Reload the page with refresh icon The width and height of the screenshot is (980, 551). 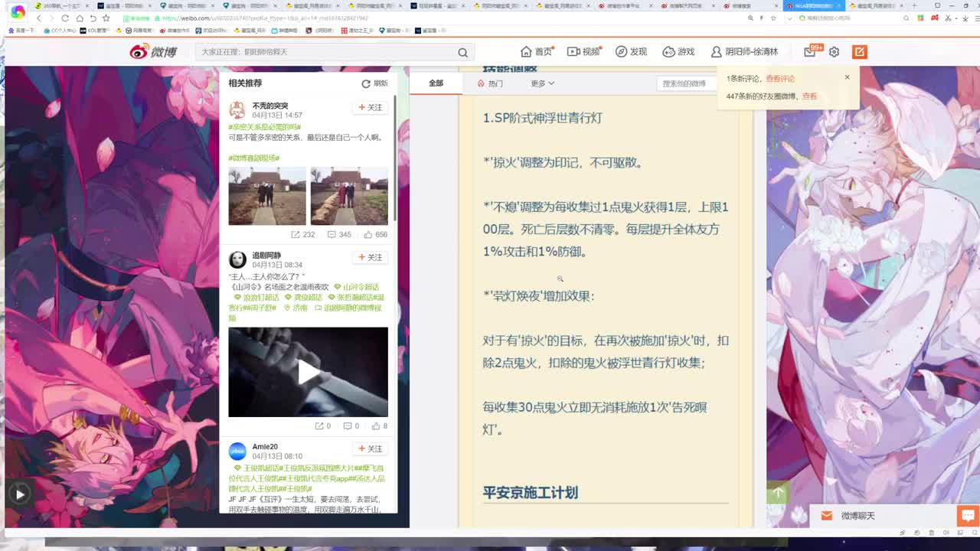[65, 18]
